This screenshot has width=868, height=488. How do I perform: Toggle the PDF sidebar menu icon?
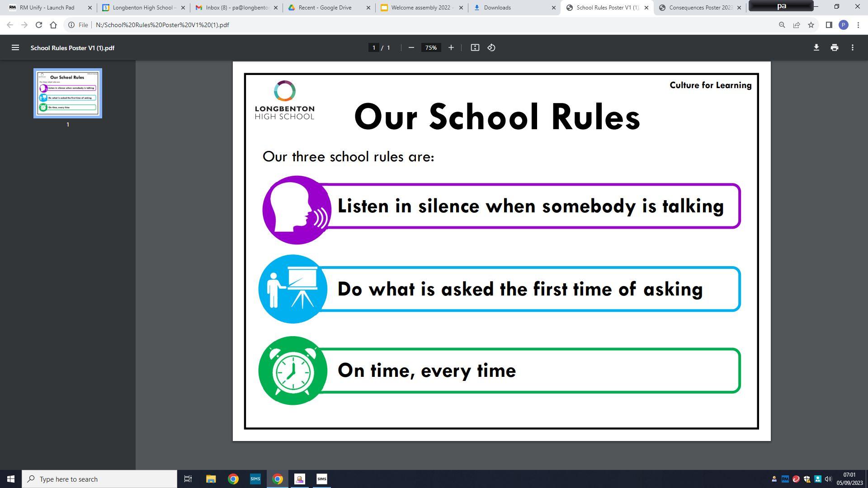[15, 47]
